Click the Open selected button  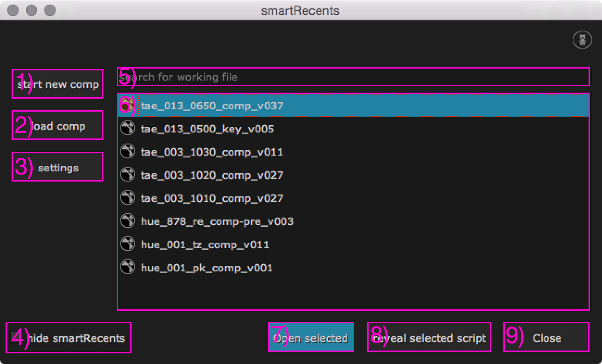coord(311,338)
